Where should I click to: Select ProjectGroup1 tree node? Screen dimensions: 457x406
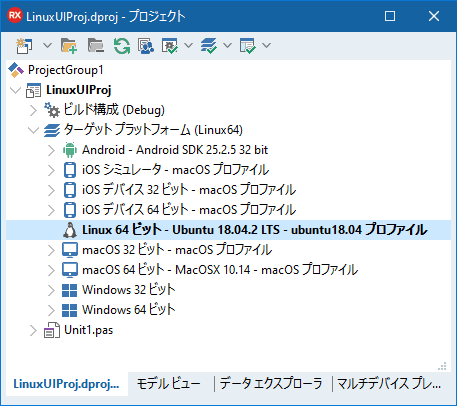(66, 70)
